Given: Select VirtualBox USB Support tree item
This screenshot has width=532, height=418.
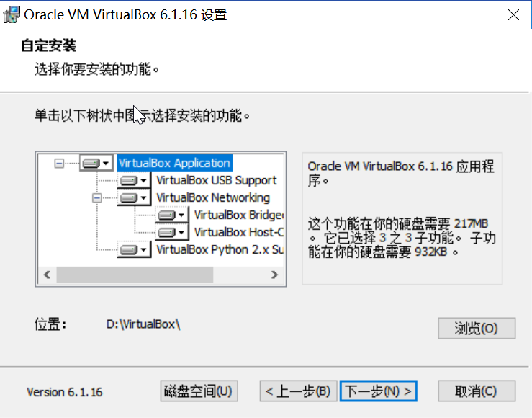Looking at the screenshot, I should coord(217,180).
